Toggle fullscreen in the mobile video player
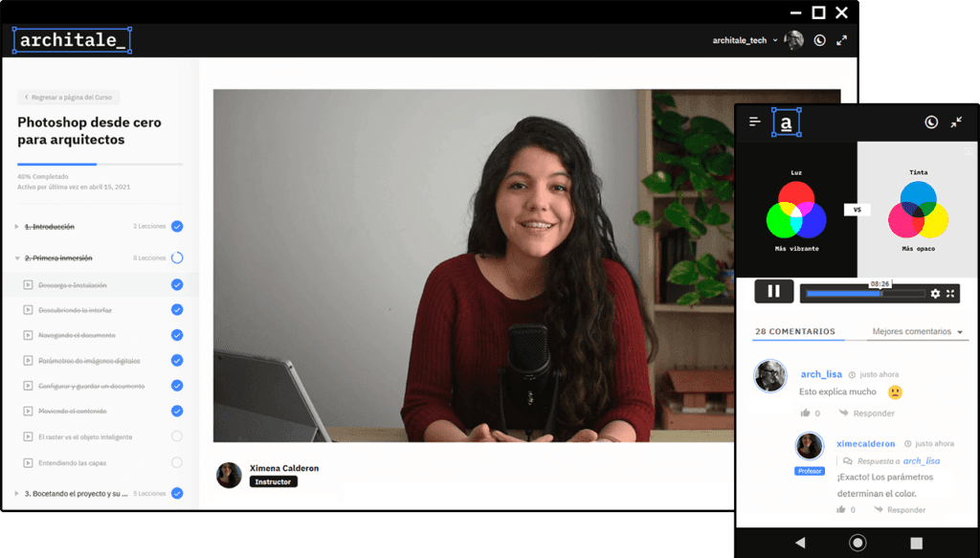Screen dimensions: 980x558 (950, 294)
